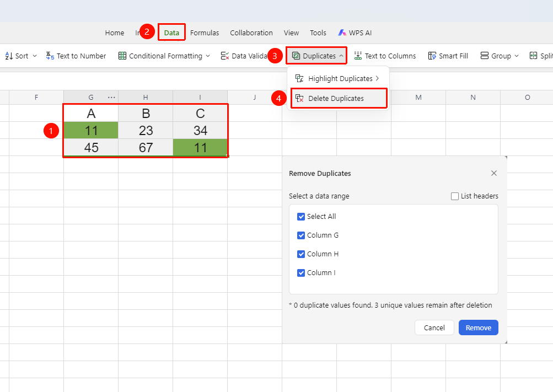Uncheck the Select All checkbox
This screenshot has height=392, width=553.
pos(301,217)
